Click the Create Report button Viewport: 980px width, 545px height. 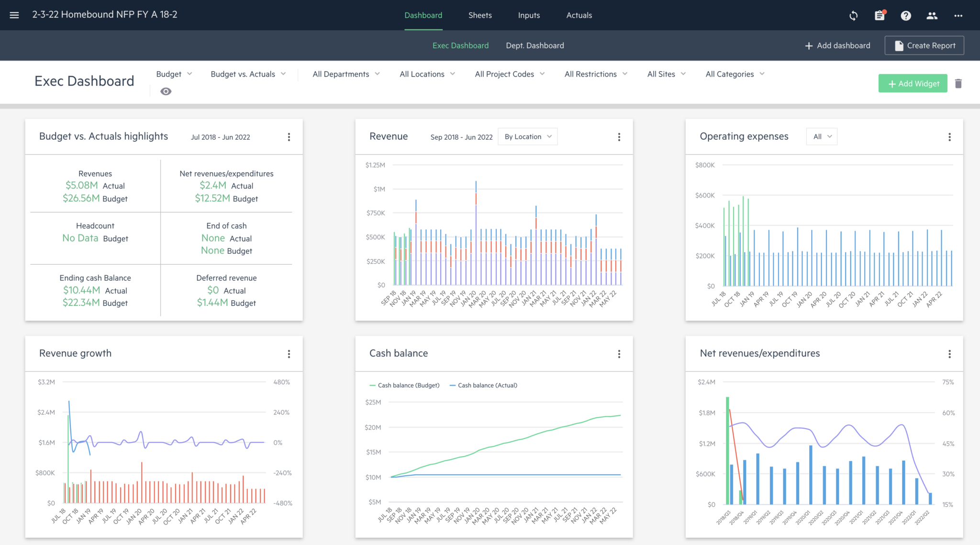click(924, 45)
